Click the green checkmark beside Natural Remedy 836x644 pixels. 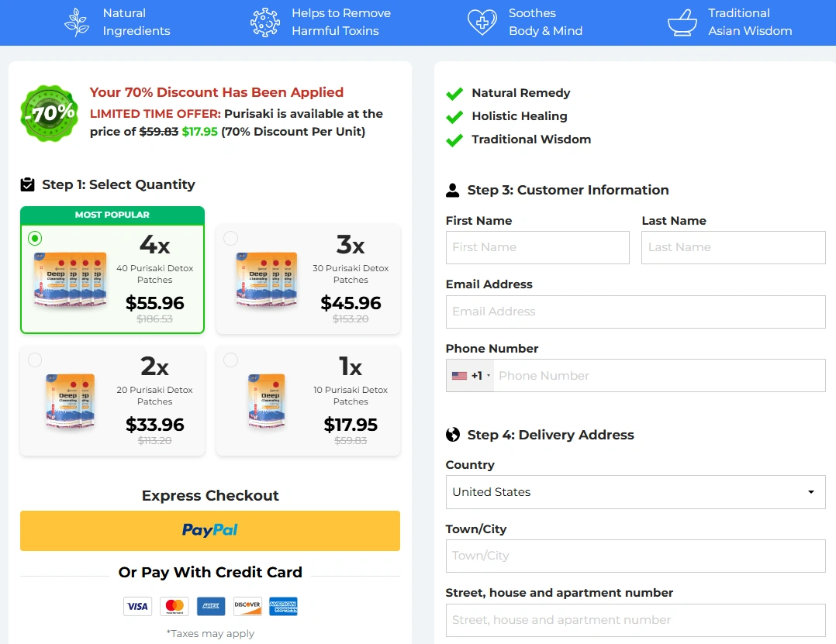tap(454, 93)
